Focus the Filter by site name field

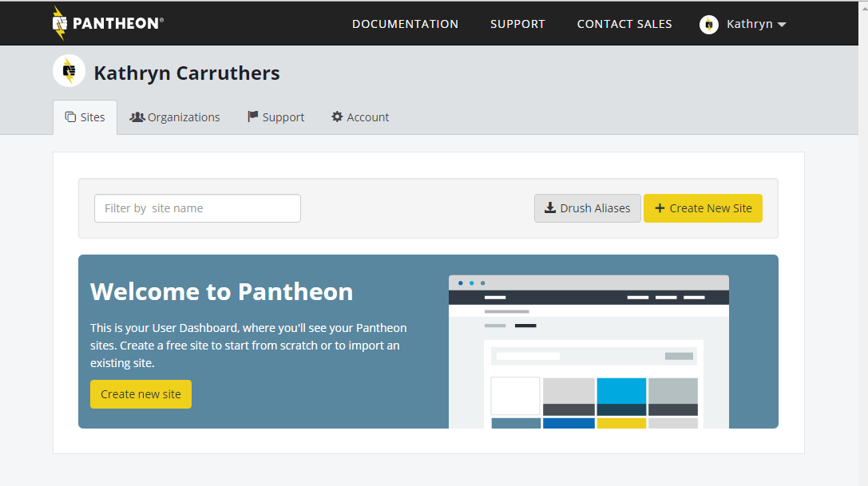197,208
